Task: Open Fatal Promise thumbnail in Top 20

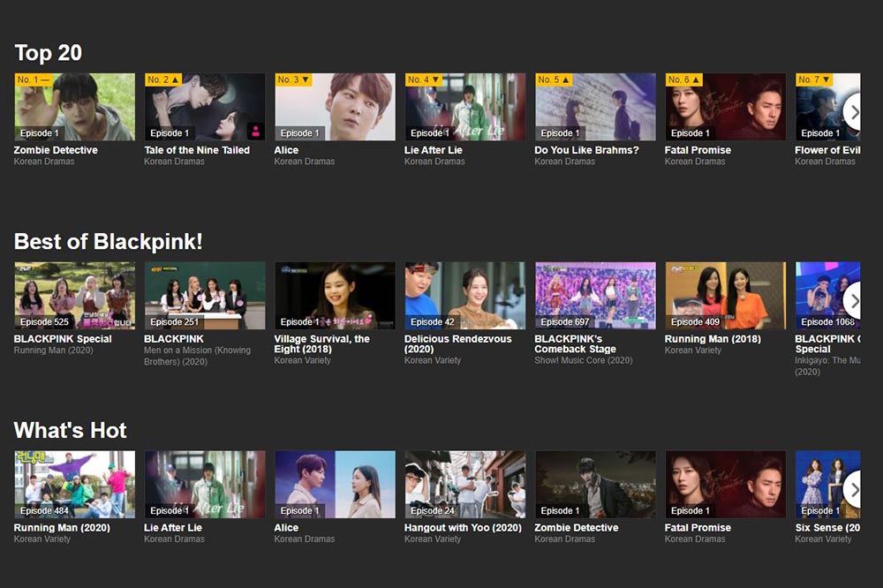Action: [725, 107]
